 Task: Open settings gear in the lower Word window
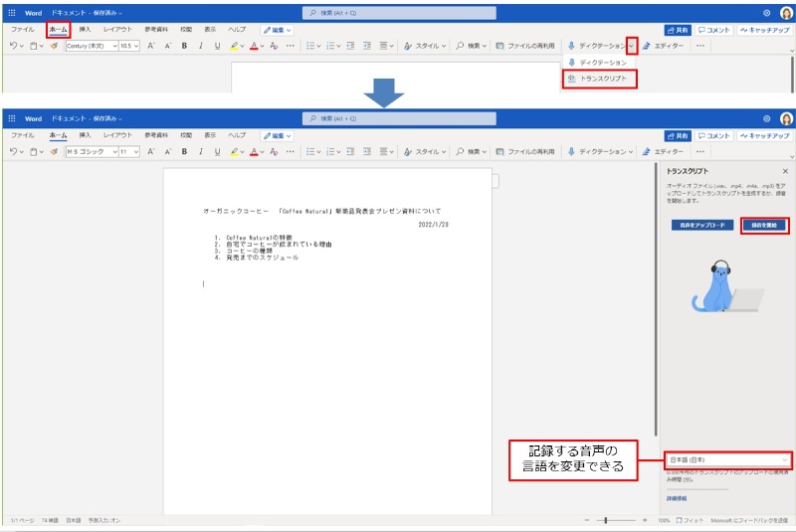coord(766,118)
